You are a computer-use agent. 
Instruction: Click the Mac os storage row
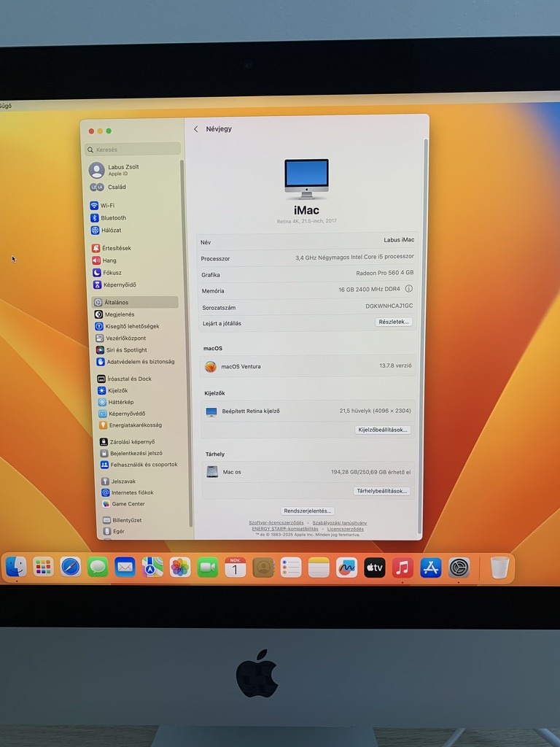coord(308,472)
